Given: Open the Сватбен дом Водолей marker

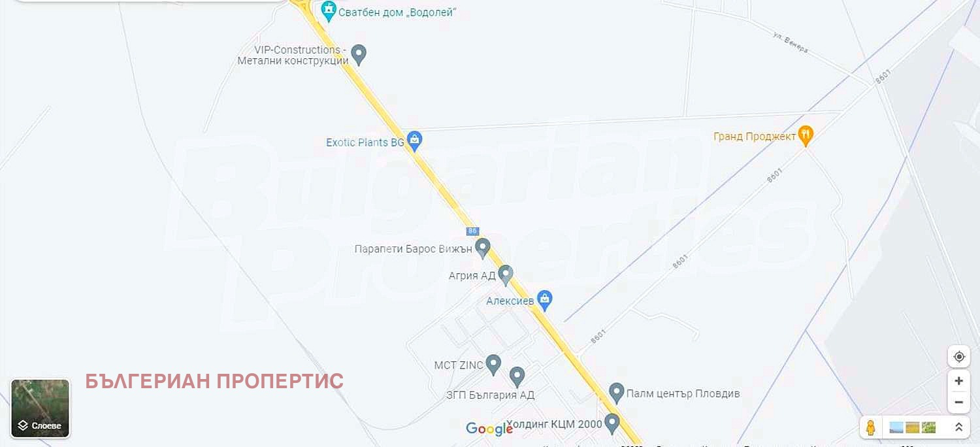Looking at the screenshot, I should coord(329,10).
